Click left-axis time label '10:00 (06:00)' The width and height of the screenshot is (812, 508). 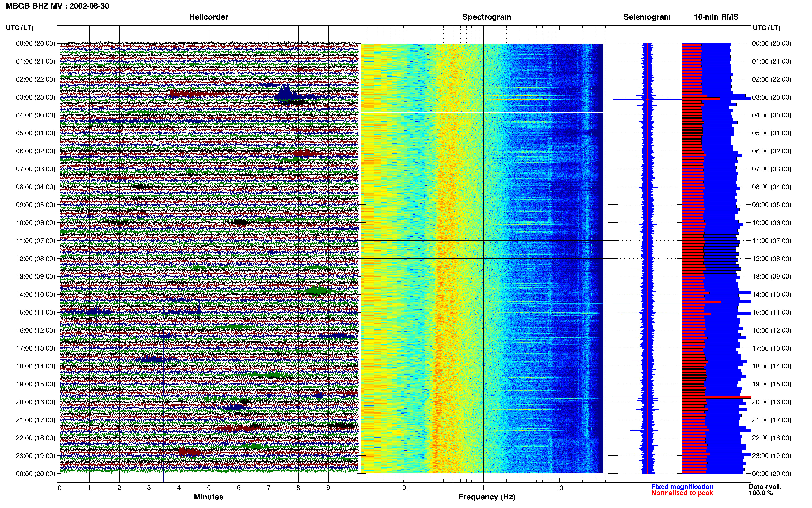(x=36, y=223)
